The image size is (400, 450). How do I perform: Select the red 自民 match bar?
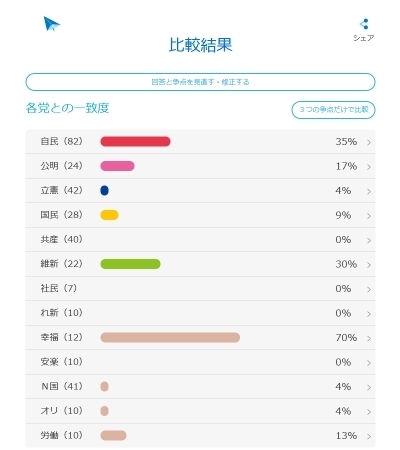tap(135, 142)
